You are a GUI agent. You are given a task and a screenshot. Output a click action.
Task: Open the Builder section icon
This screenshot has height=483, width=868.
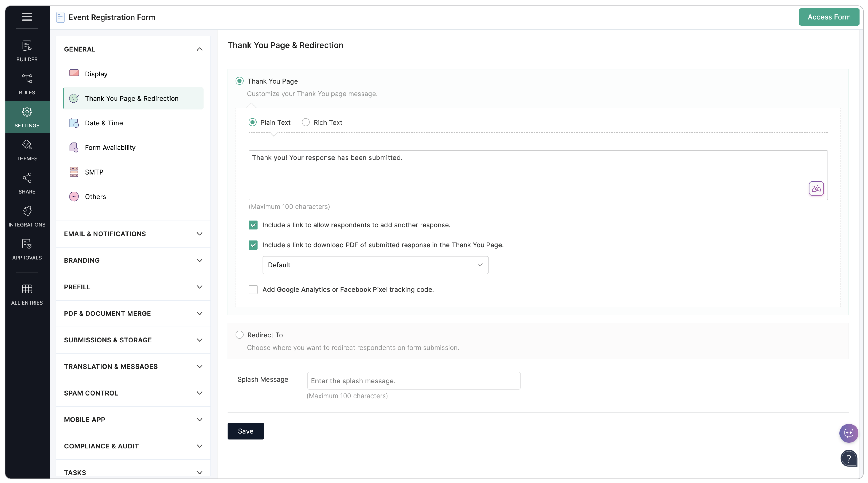(27, 51)
